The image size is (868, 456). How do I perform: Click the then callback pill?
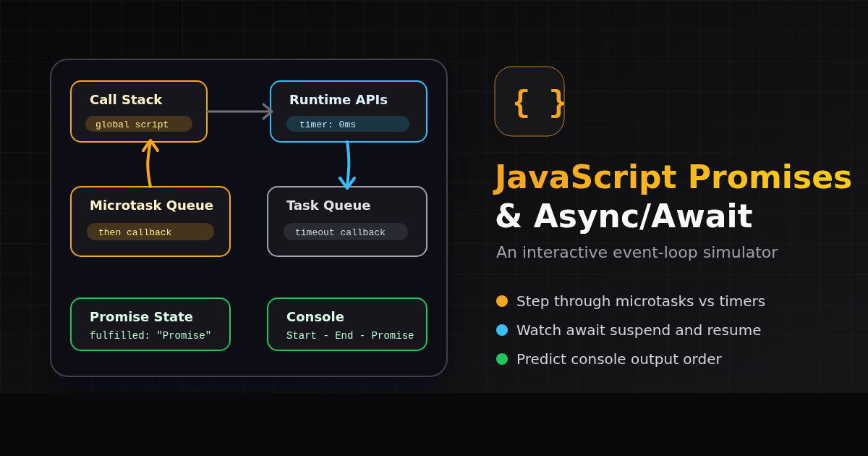(x=150, y=232)
